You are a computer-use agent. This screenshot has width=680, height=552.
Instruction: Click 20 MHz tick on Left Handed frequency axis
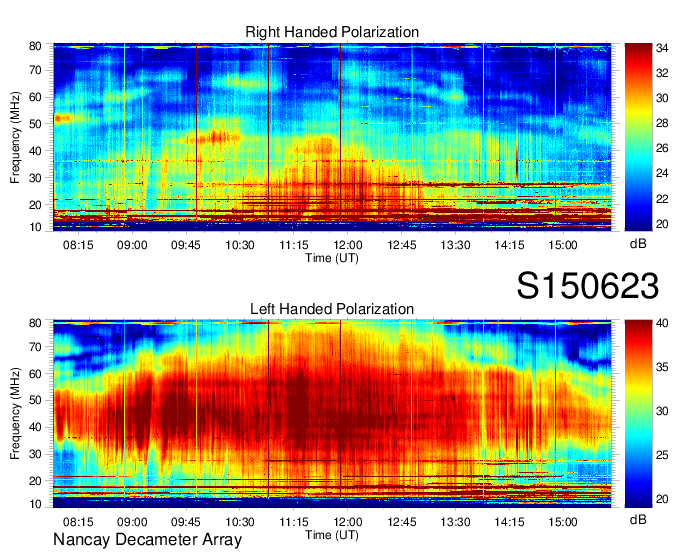click(x=35, y=481)
